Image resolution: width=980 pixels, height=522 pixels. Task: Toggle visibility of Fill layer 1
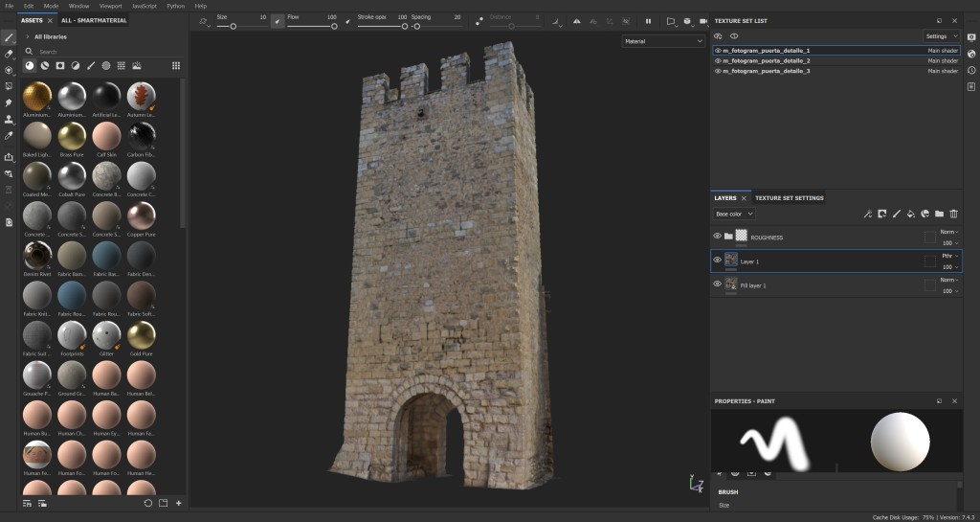(717, 284)
